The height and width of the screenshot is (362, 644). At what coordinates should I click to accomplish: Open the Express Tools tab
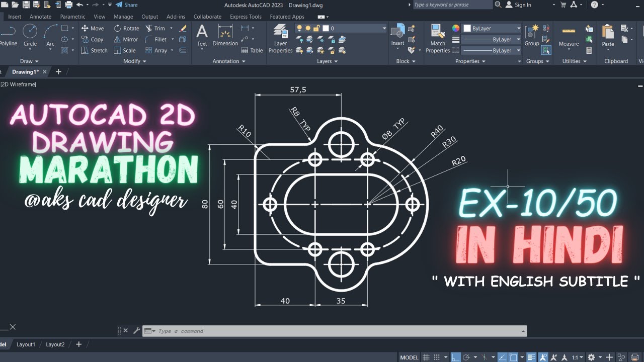click(x=246, y=17)
